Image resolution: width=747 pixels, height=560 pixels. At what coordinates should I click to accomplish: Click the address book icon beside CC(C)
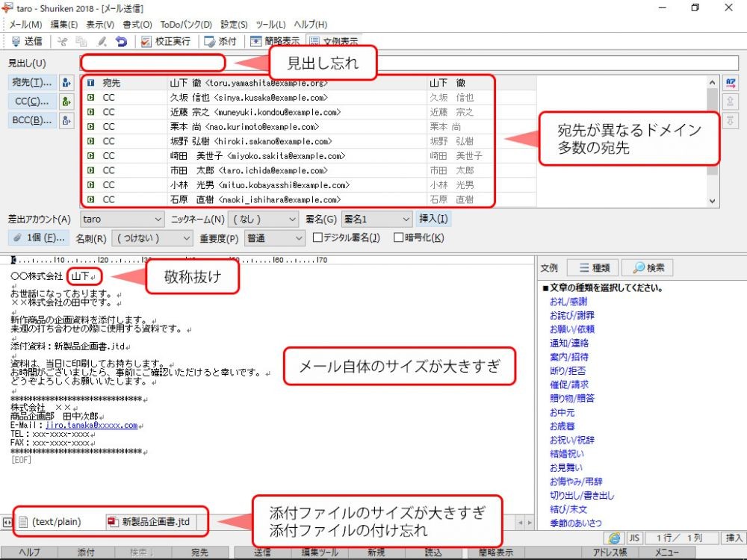tap(66, 101)
